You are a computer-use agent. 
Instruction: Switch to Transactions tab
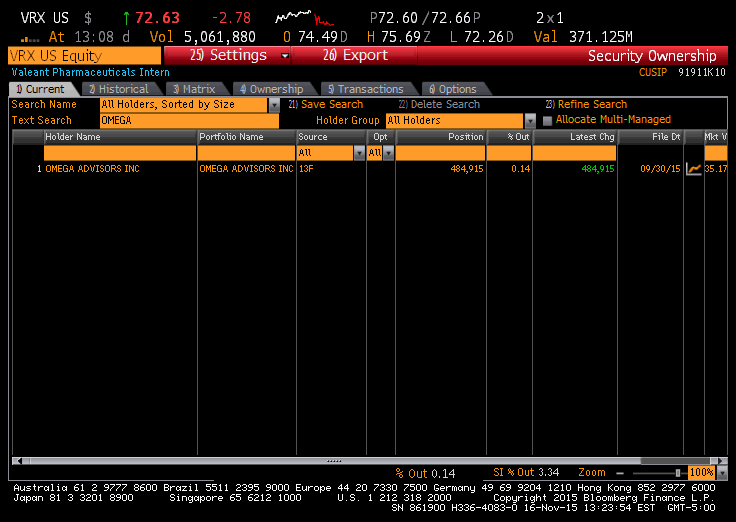point(366,89)
